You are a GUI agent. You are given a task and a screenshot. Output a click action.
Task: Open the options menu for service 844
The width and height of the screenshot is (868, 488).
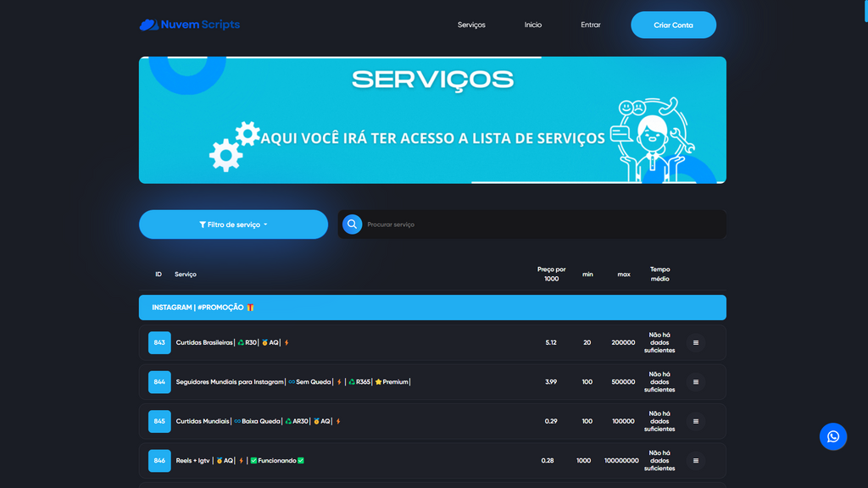point(695,382)
